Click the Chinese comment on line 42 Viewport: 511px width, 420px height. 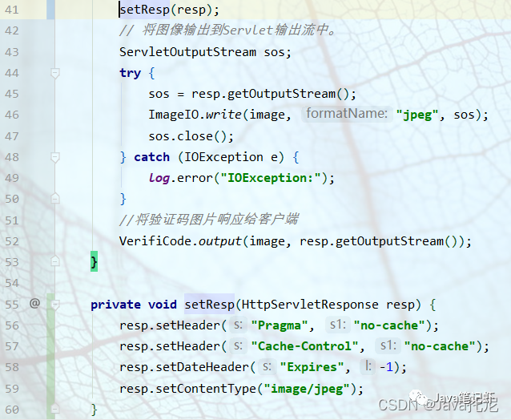pos(227,30)
